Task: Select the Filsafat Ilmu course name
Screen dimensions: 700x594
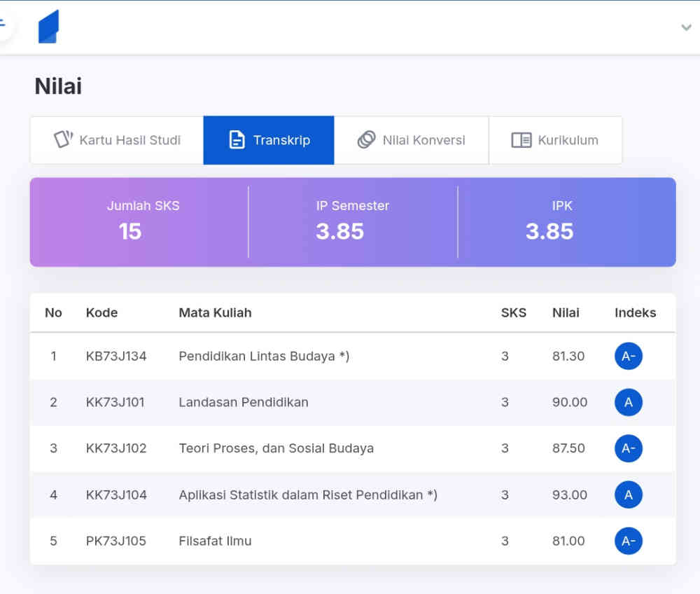Action: 215,541
